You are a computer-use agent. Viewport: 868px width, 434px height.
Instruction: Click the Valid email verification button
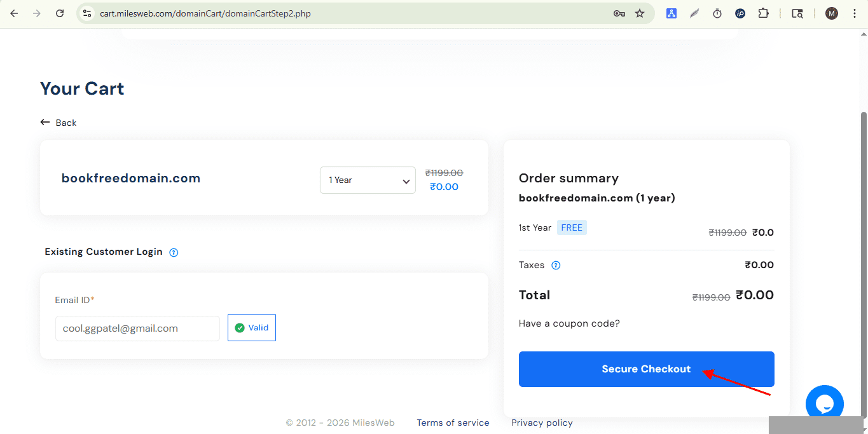251,327
